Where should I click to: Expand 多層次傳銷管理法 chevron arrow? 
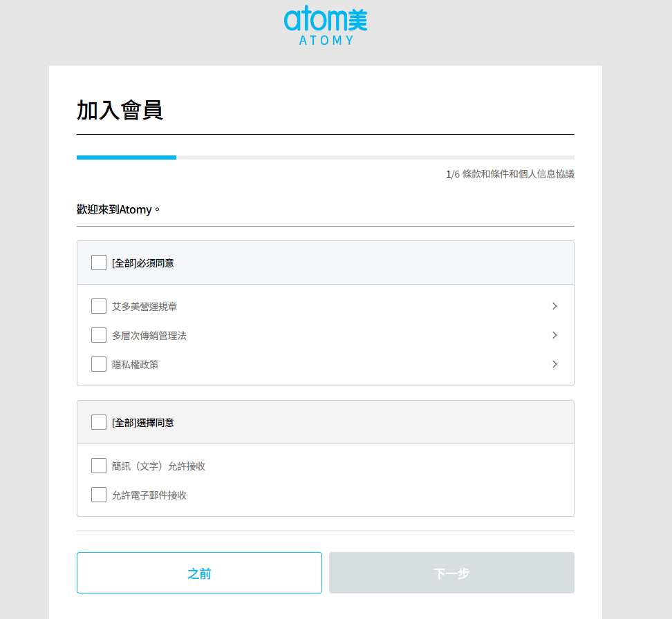tap(554, 335)
